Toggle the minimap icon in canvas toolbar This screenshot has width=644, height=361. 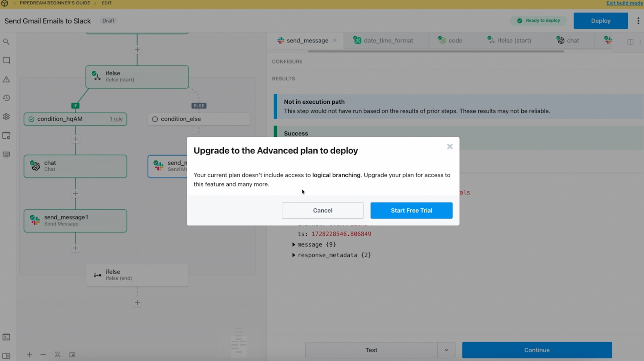pos(72,355)
